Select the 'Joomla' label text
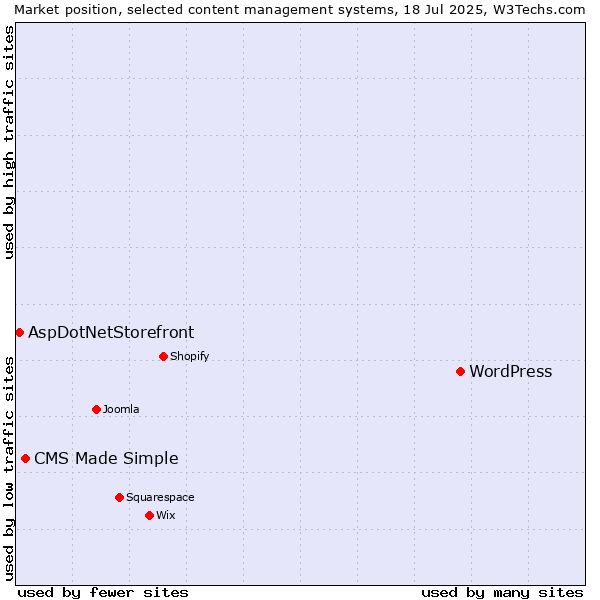The width and height of the screenshot is (600, 600). [121, 409]
